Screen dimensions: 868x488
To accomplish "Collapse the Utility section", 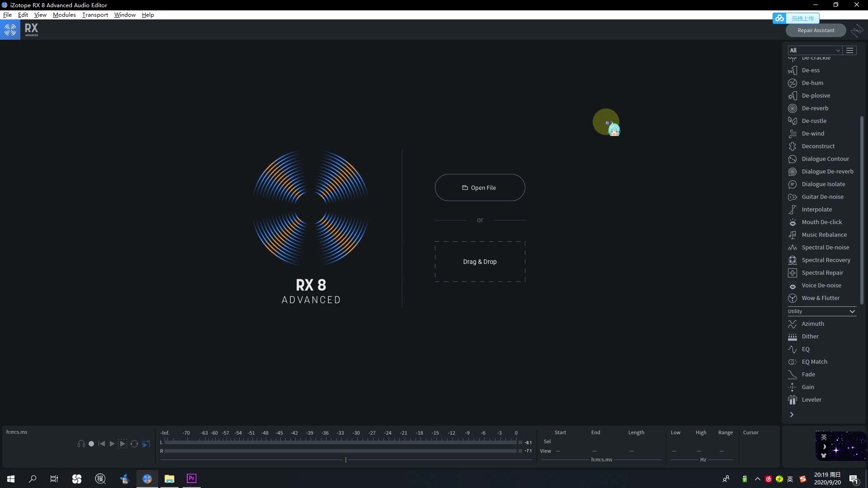I will coord(853,311).
